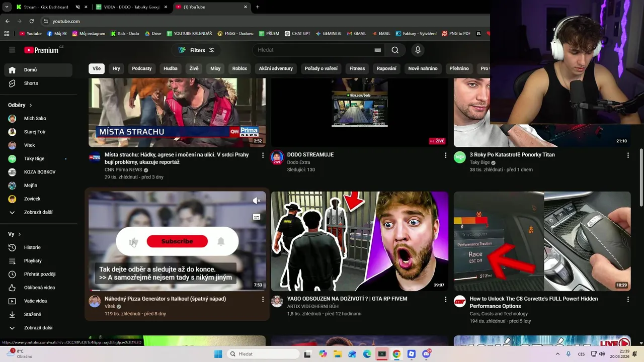Open the KALENDÁŘ bookmark

pos(189,34)
